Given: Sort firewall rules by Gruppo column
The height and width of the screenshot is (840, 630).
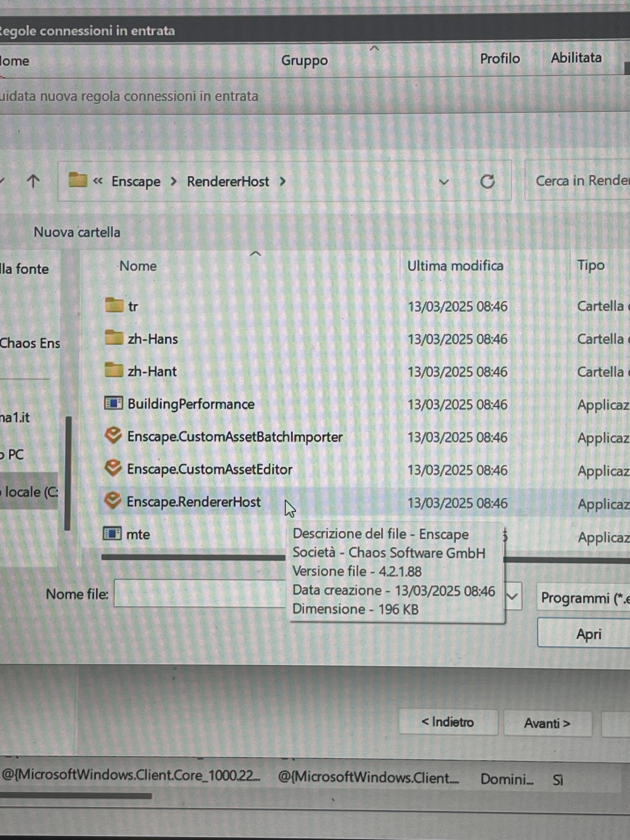Looking at the screenshot, I should 304,60.
